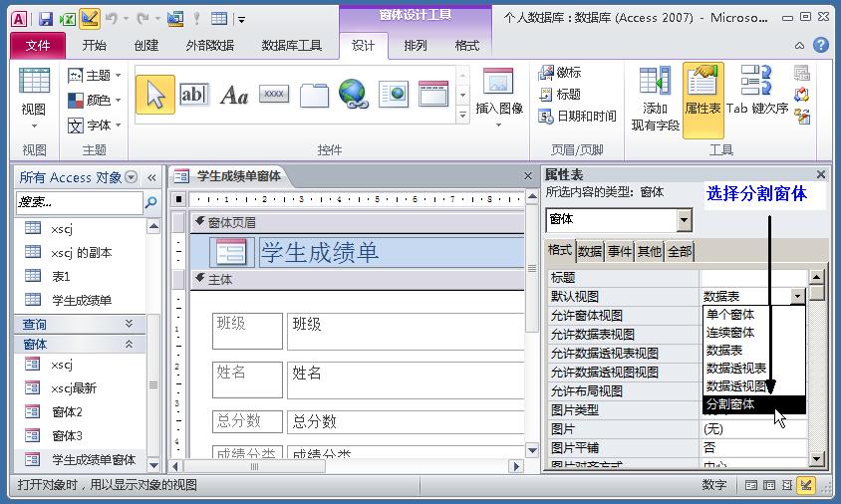Open the 默认视图 default view dropdown arrow
The image size is (841, 504).
(x=797, y=296)
